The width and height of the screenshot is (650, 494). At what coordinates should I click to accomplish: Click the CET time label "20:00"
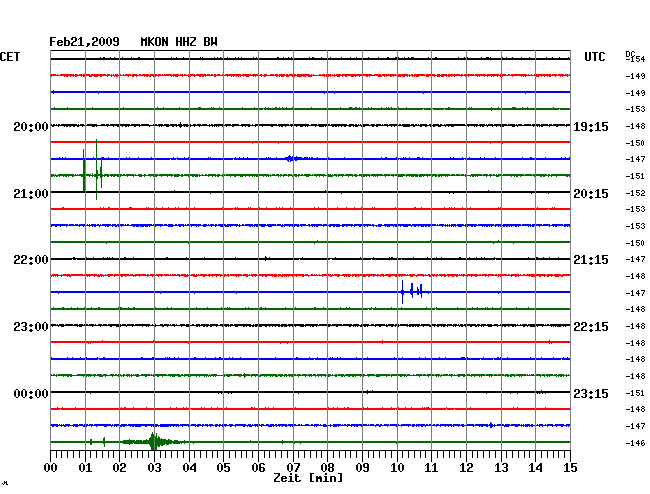tap(31, 127)
